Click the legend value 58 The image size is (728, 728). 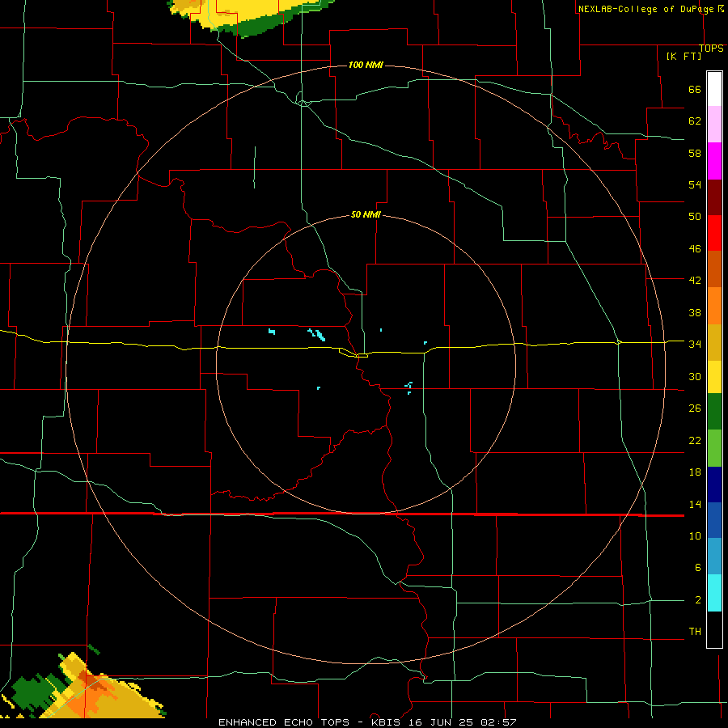(x=695, y=153)
